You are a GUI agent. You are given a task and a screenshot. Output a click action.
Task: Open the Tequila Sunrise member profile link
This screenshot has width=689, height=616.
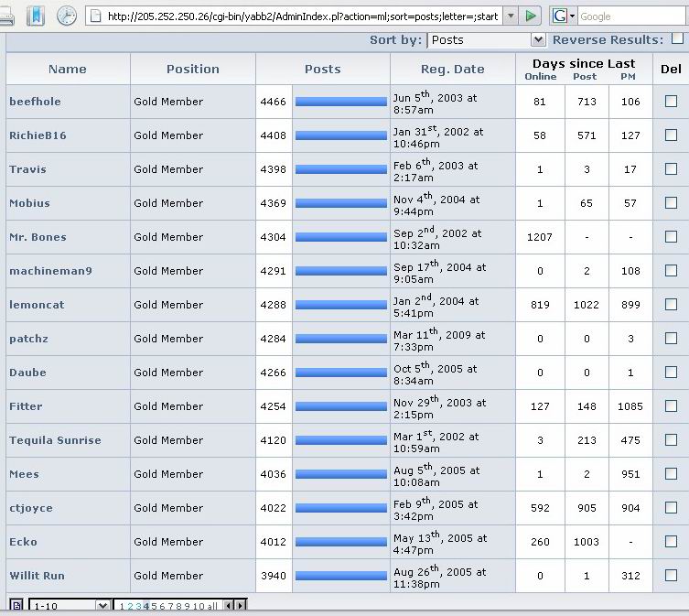55,440
